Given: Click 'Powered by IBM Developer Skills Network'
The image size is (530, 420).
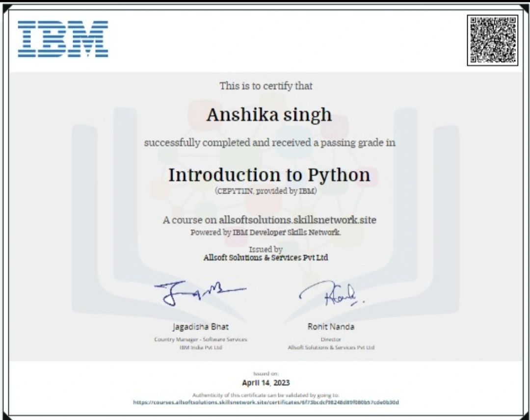Looking at the screenshot, I should click(265, 233).
